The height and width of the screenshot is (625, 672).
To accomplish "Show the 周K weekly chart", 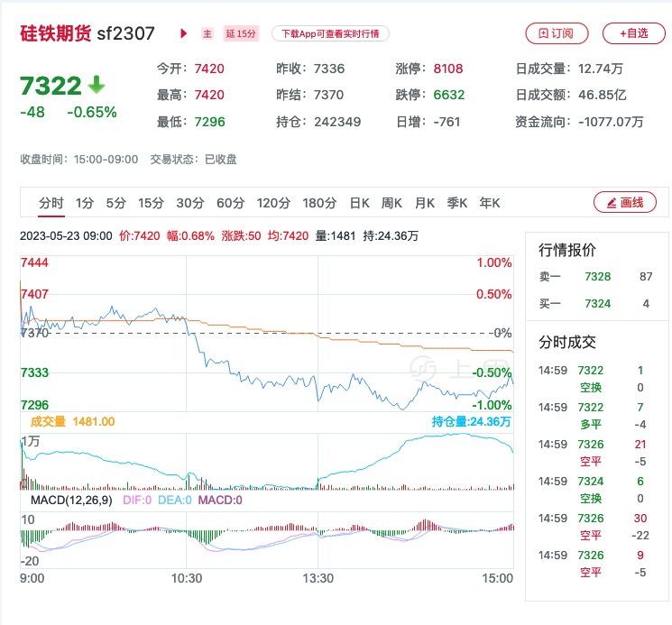I will [x=391, y=203].
